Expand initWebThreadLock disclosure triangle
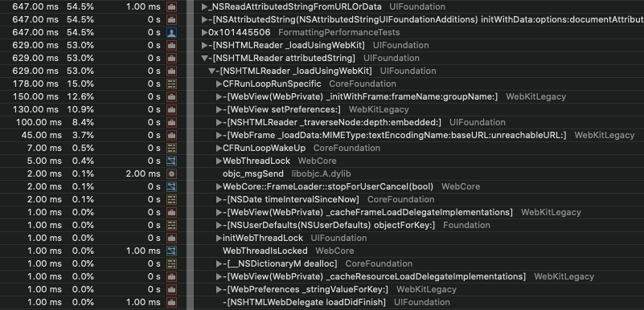Image resolution: width=644 pixels, height=310 pixels. tap(219, 238)
